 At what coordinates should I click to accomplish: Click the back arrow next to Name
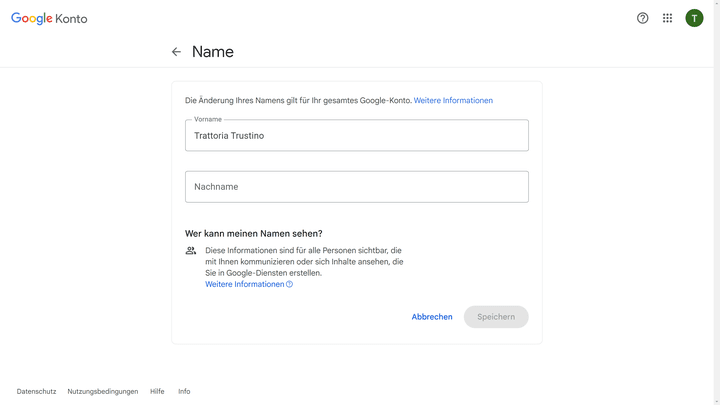tap(176, 52)
